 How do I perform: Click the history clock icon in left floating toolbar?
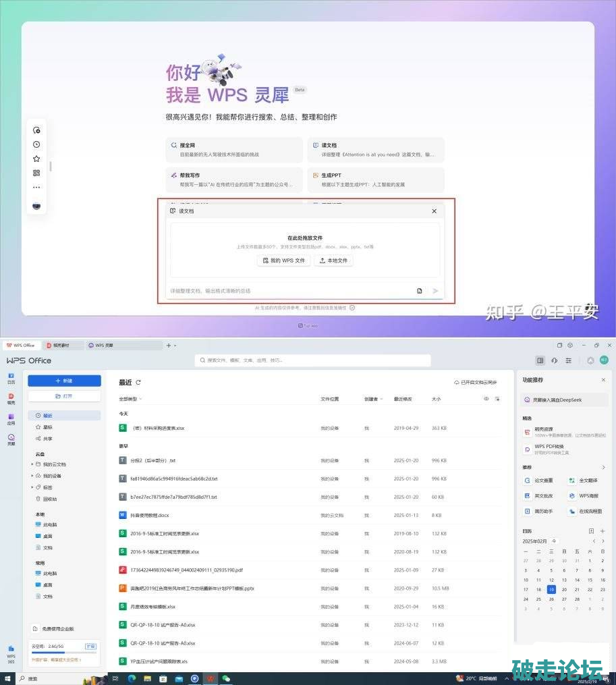36,144
